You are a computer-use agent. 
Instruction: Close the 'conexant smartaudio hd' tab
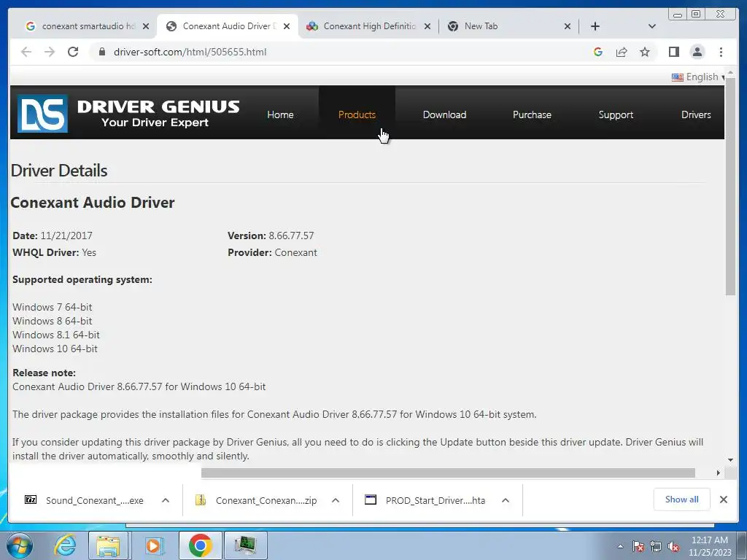click(x=146, y=26)
